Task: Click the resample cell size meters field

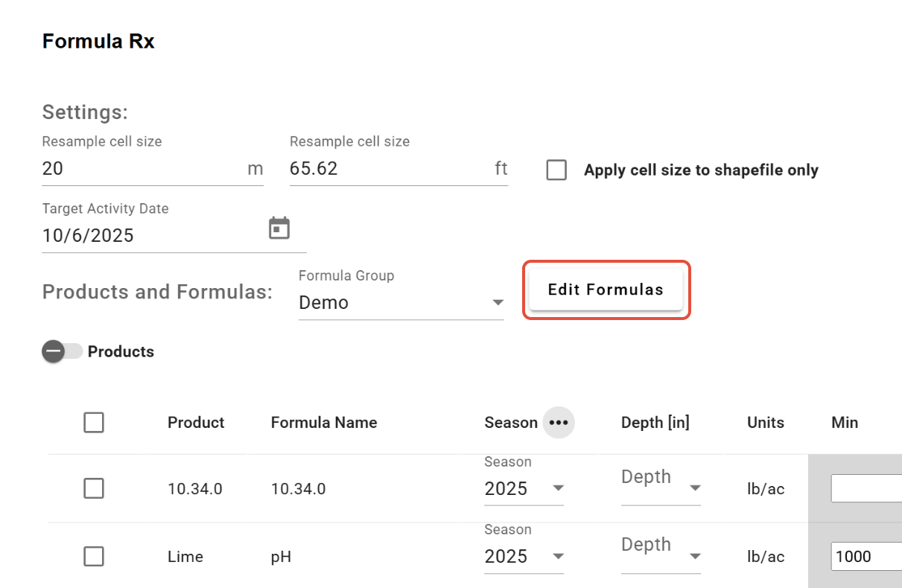Action: 142,169
